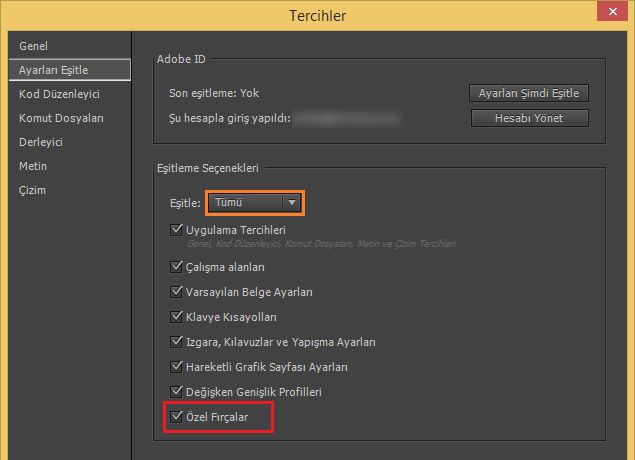Open the Metin preferences category
This screenshot has height=460, width=635.
pyautogui.click(x=33, y=166)
